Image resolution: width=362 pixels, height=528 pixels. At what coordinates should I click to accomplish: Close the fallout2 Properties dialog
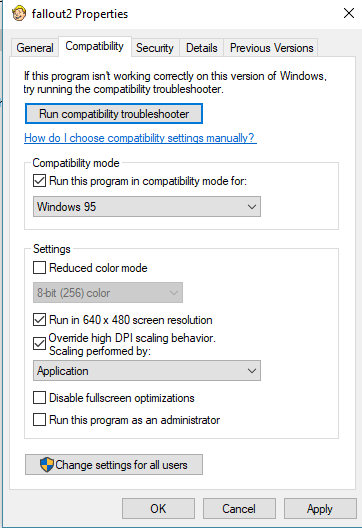[x=349, y=13]
